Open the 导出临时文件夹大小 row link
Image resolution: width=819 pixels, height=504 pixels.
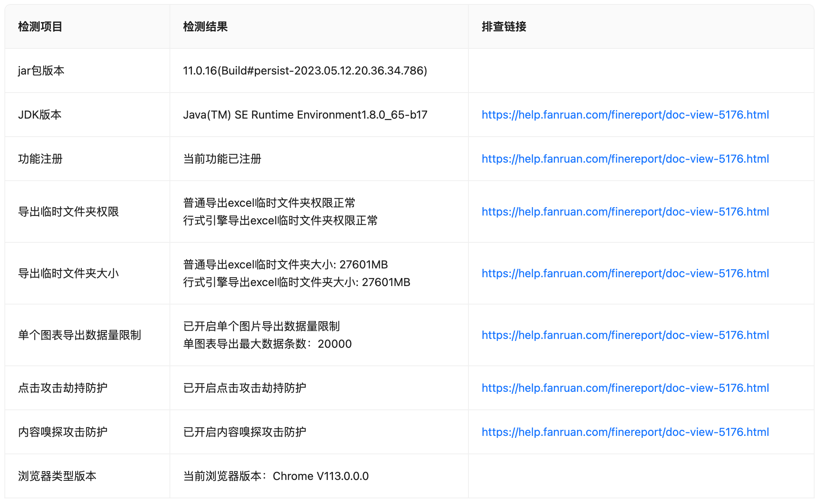tap(625, 274)
